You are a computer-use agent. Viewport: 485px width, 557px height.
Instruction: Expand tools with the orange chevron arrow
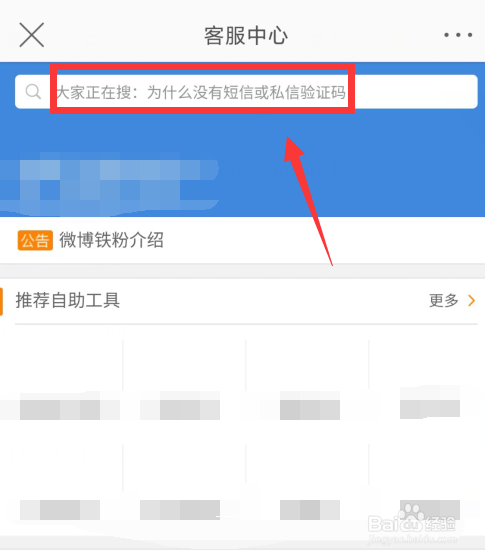click(471, 301)
